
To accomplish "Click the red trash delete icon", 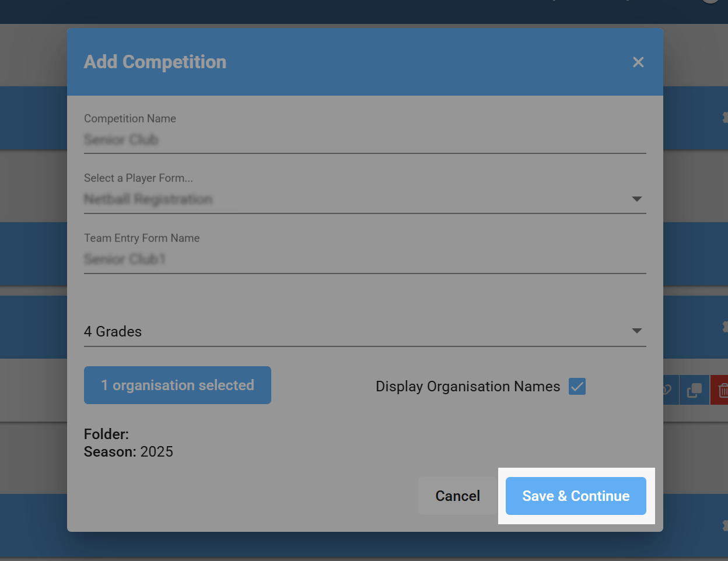I will tap(722, 390).
